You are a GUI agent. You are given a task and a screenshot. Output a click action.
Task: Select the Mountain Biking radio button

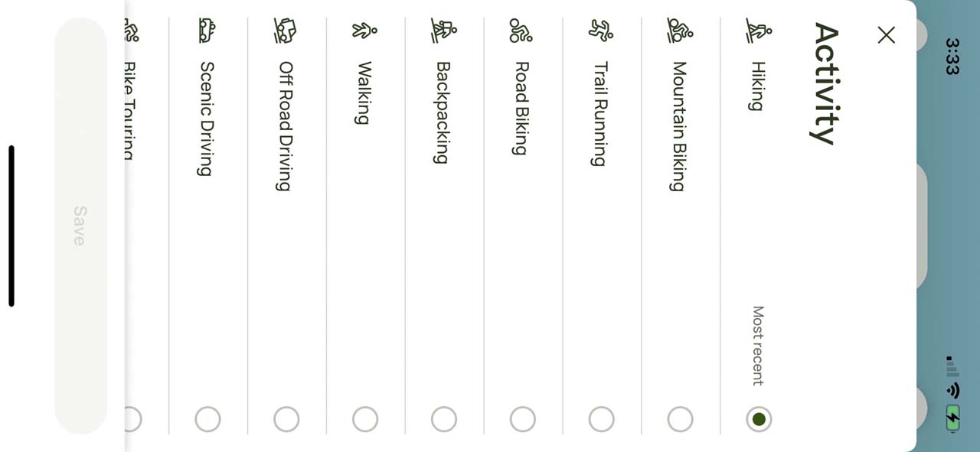click(x=680, y=419)
